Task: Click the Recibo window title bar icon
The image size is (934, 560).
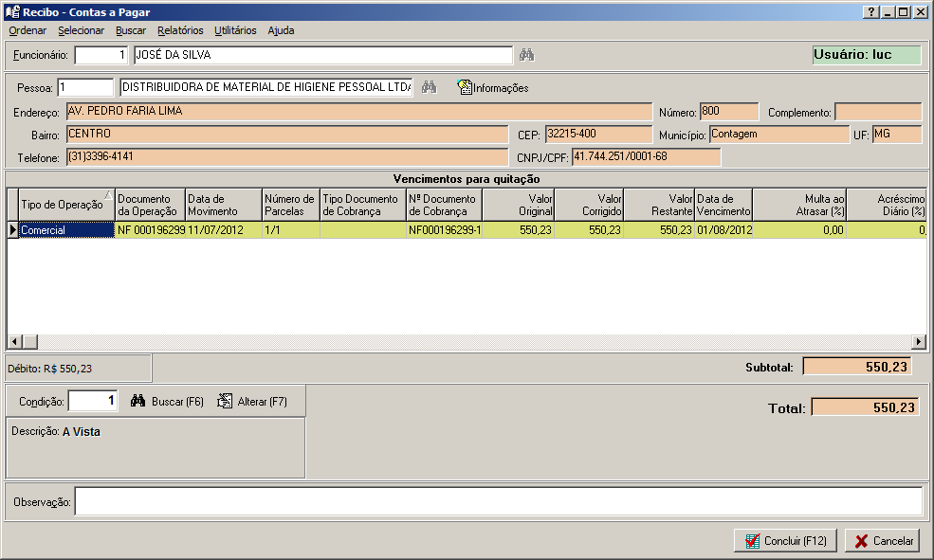Action: point(12,11)
